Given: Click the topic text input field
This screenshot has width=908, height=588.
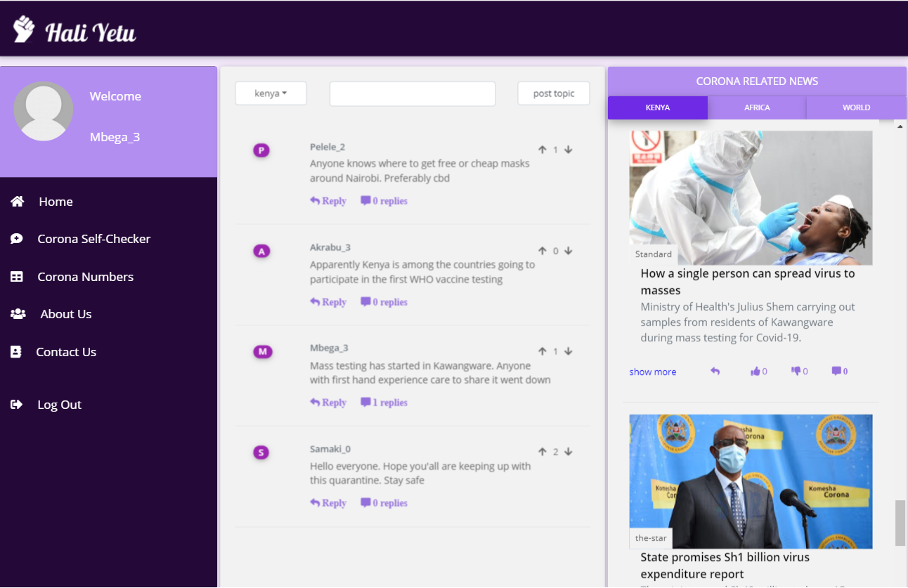Looking at the screenshot, I should 413,93.
